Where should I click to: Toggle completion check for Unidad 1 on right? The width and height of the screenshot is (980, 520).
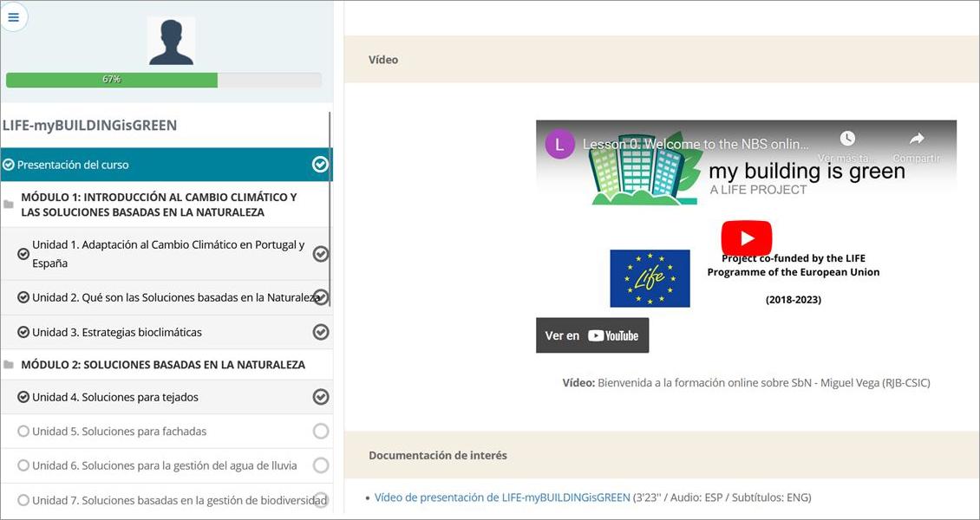coord(320,254)
